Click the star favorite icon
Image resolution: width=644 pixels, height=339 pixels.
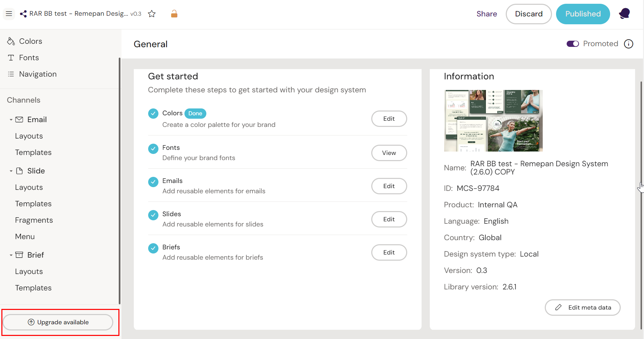(152, 14)
